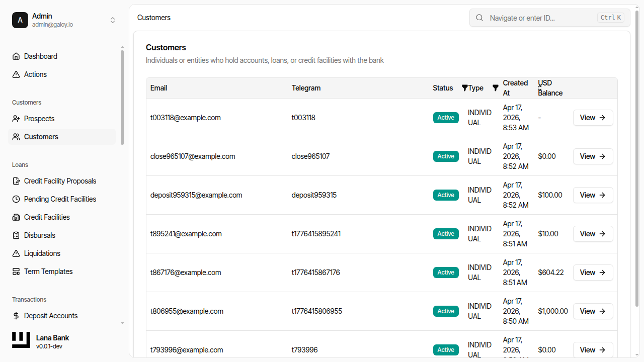The image size is (644, 362).
Task: Click the Deposit Accounts dollar icon
Action: tap(16, 315)
